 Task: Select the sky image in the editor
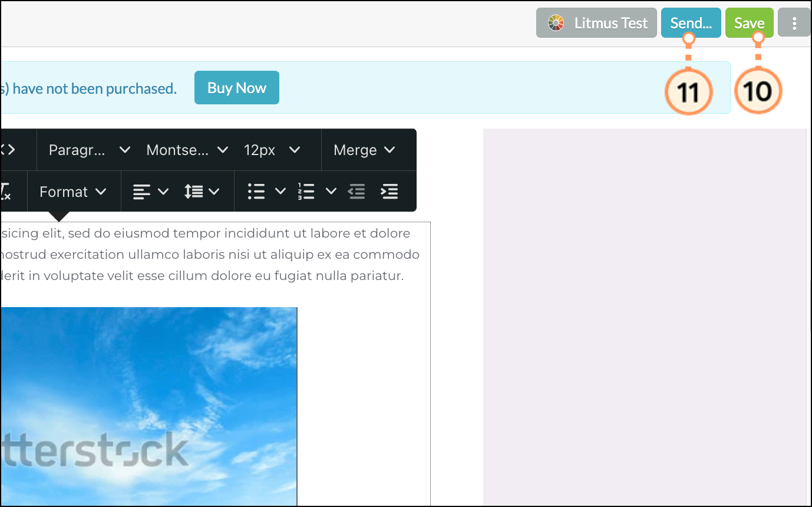148,406
